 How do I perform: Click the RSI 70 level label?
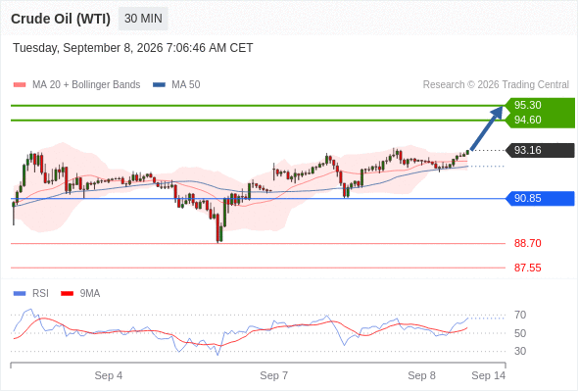[520, 316]
